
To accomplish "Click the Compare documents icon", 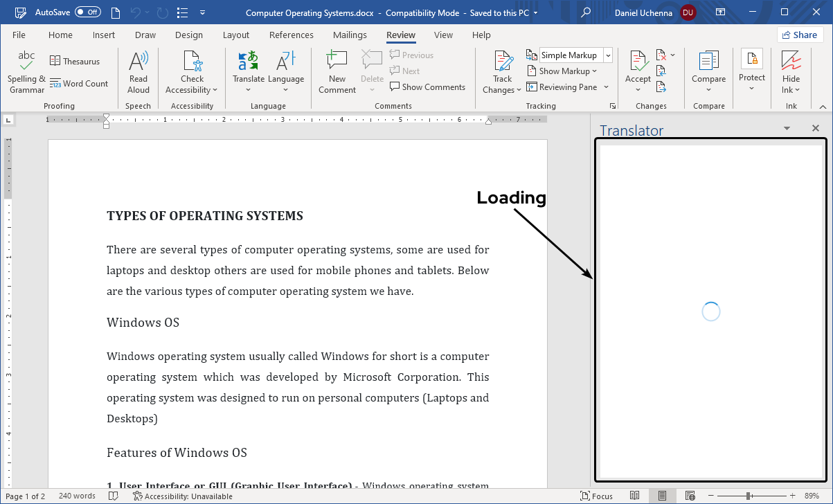I will click(x=708, y=62).
